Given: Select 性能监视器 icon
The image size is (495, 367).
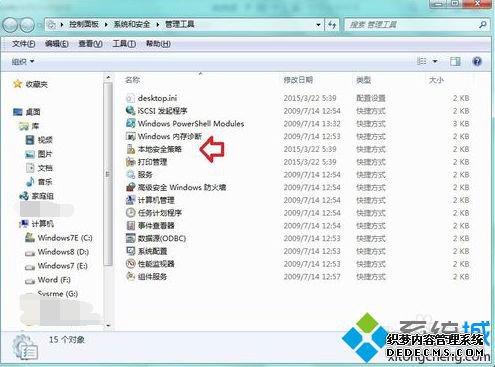Looking at the screenshot, I should 130,264.
